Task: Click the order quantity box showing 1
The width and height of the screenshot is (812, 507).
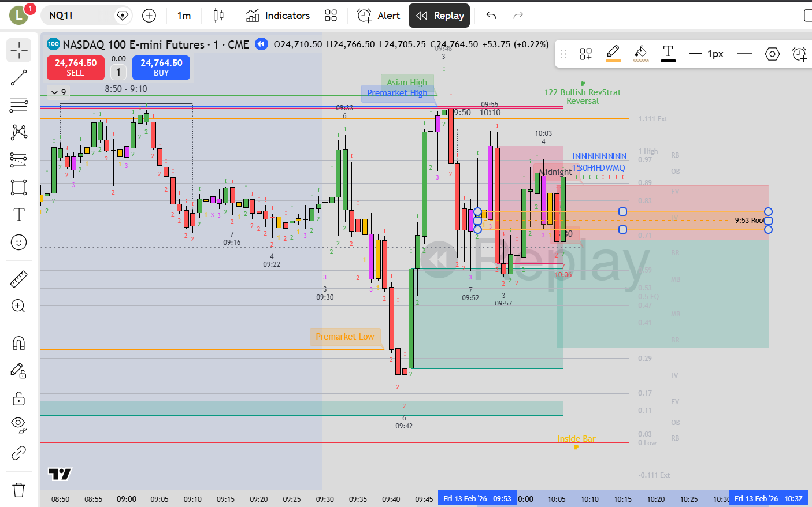Action: tap(118, 72)
